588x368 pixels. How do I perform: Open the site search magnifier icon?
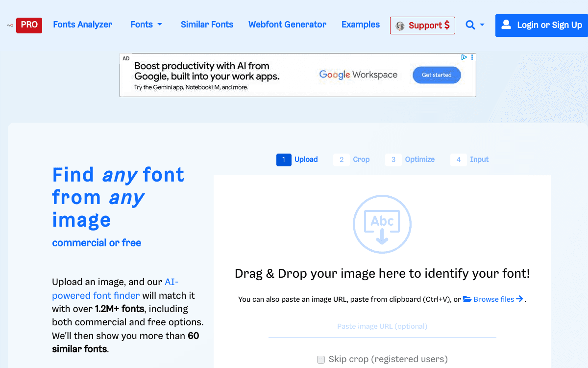(470, 25)
